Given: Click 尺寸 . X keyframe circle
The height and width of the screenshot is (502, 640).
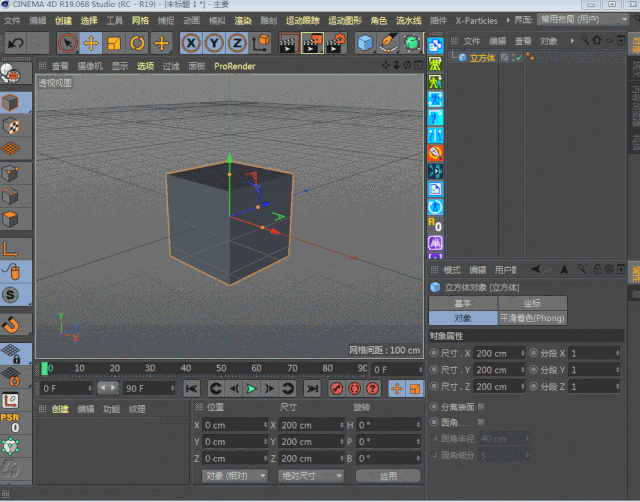Looking at the screenshot, I should [x=434, y=353].
